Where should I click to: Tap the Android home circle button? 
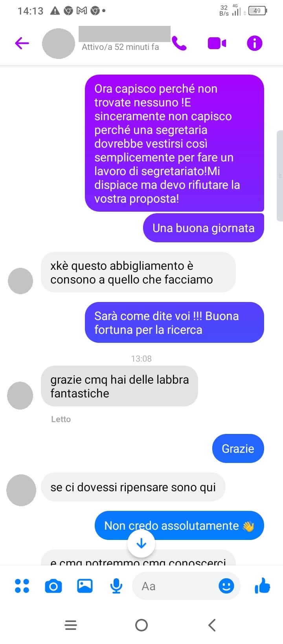click(141, 625)
